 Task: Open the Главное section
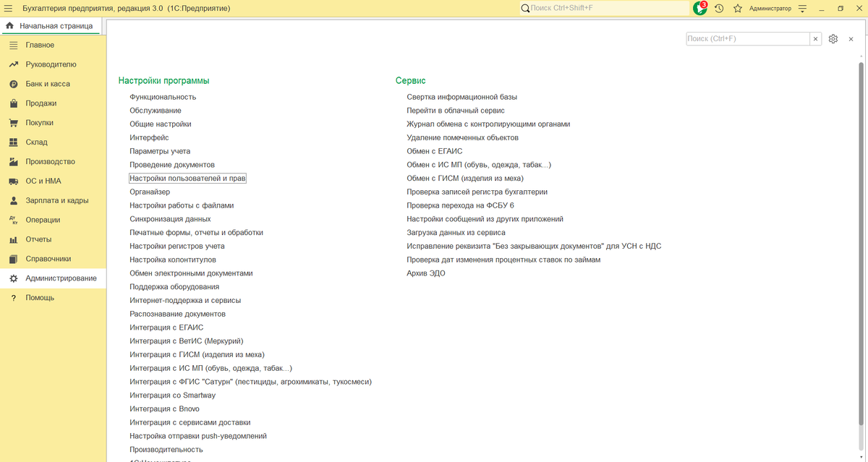(x=53, y=45)
